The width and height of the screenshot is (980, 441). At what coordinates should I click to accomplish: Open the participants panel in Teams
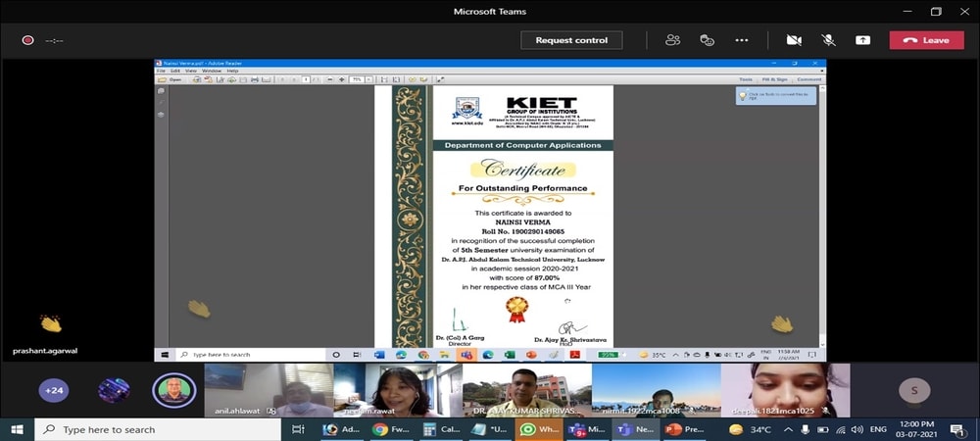point(672,40)
